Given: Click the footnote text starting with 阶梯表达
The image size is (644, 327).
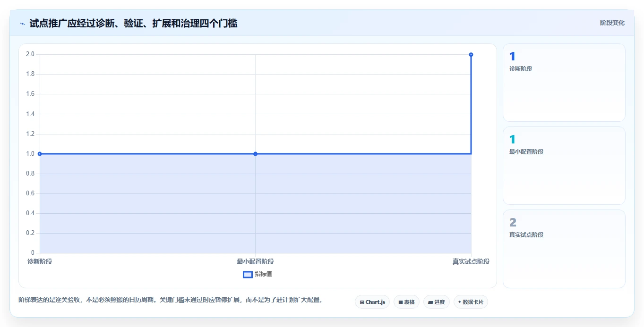Looking at the screenshot, I should (171, 300).
